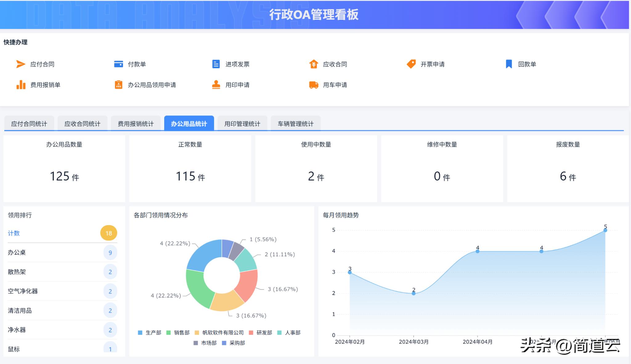Click the peak data point valued 5
This screenshot has height=364, width=631.
pos(605,230)
